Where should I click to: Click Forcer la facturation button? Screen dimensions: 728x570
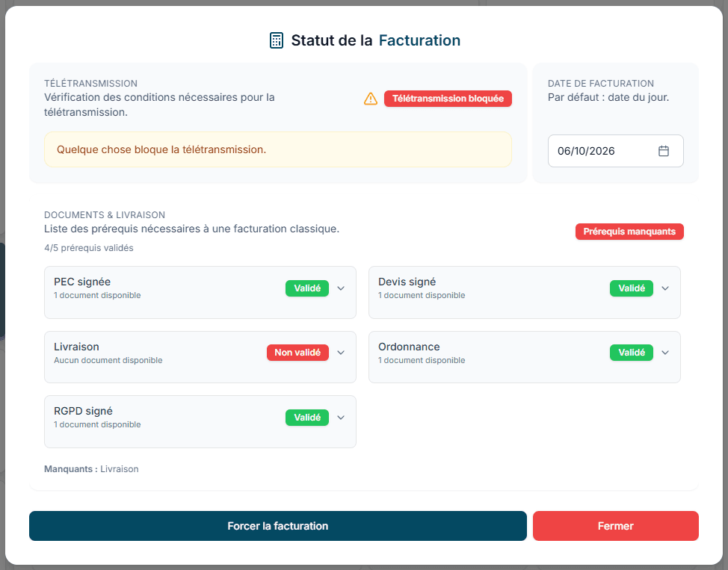click(x=277, y=526)
